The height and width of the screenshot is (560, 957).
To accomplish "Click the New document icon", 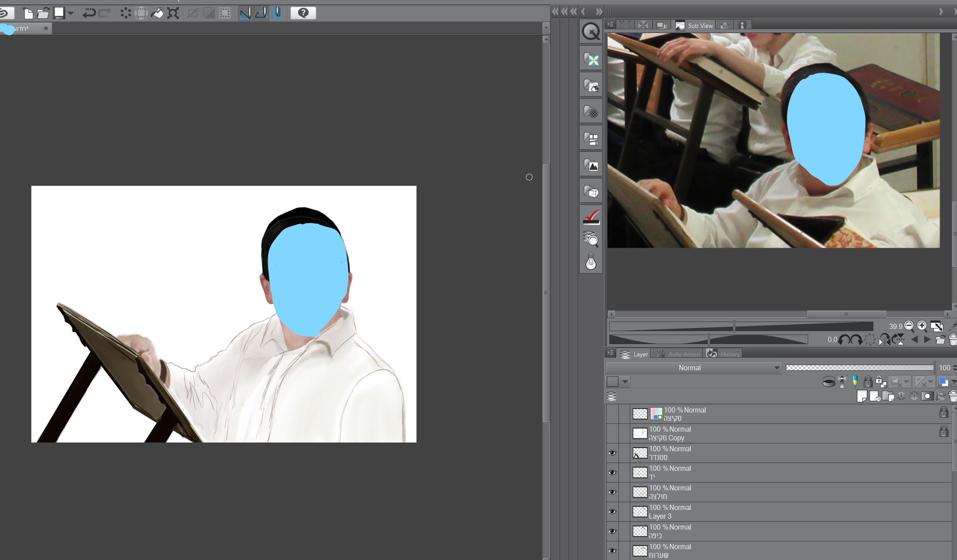I will click(28, 13).
